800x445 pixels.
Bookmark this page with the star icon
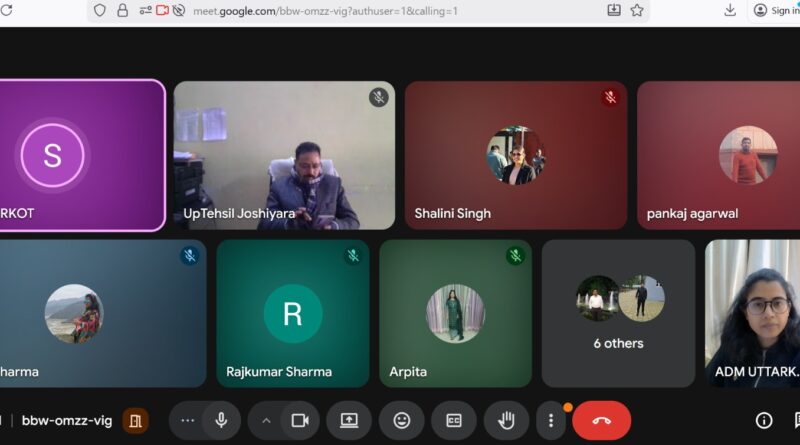[637, 10]
